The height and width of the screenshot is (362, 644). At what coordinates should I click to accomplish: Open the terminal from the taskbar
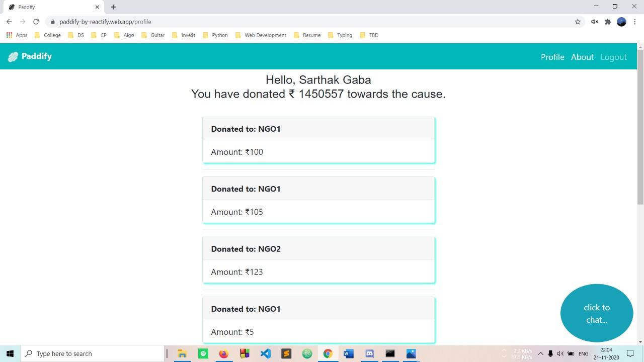click(390, 353)
